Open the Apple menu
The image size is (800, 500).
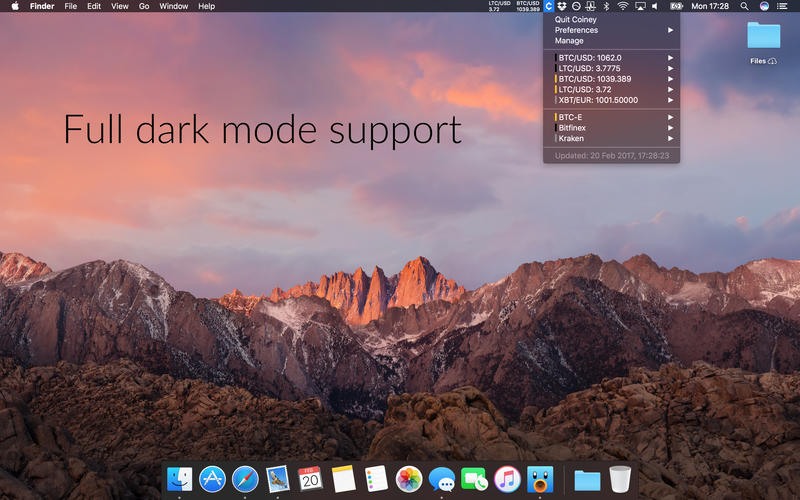tap(15, 6)
